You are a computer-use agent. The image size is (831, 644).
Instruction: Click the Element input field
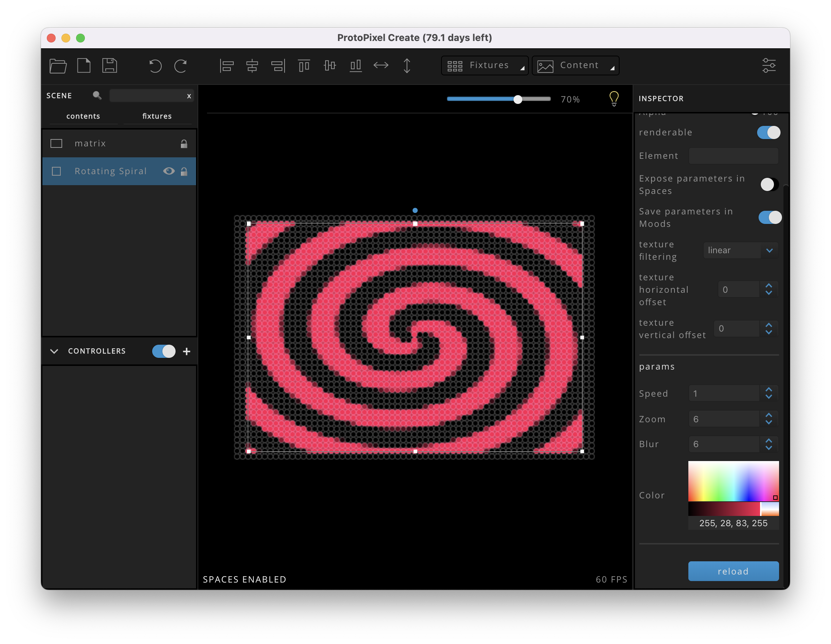click(733, 156)
